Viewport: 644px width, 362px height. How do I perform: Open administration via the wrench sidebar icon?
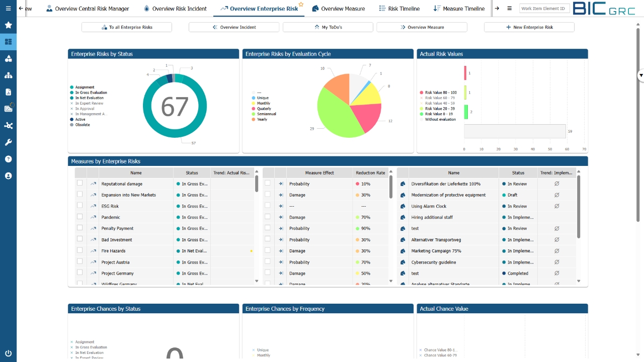coord(8,142)
